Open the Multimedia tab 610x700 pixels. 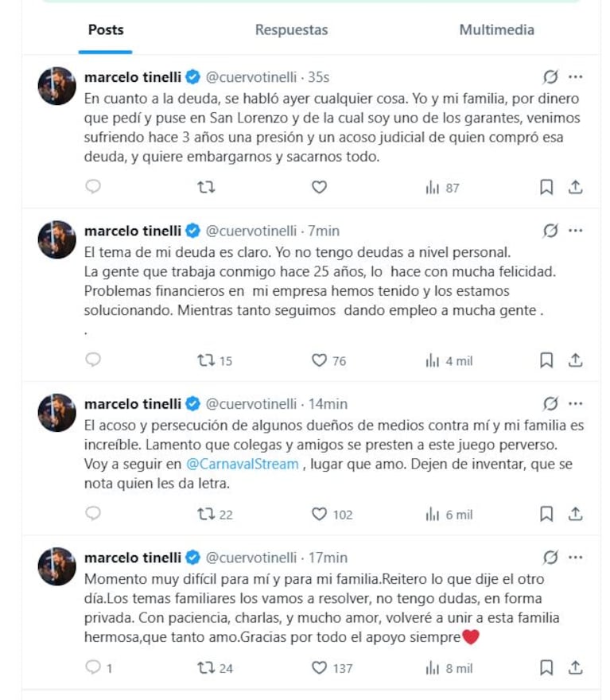tap(496, 29)
